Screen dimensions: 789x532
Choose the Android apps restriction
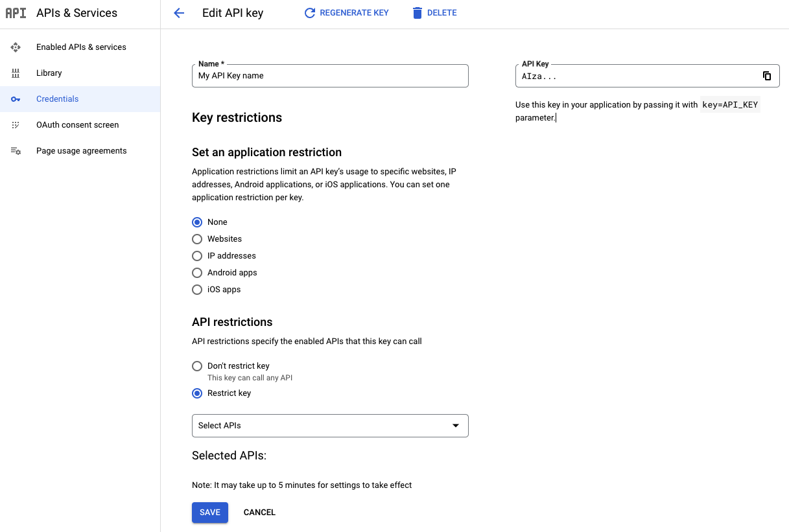pos(197,272)
